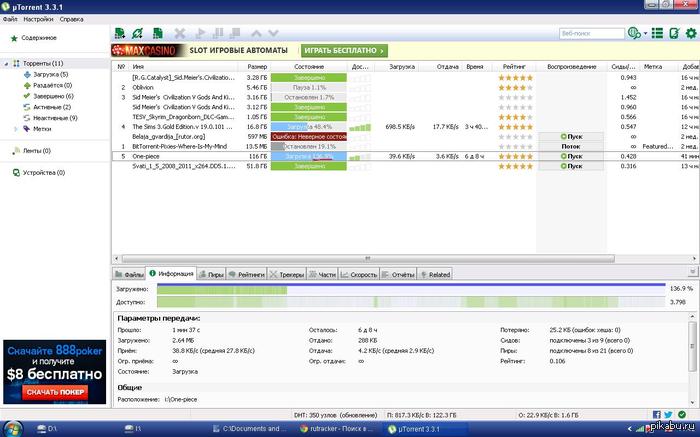Screen dimensions: 700x437
Task: Click the Add Torrent toolbar icon
Action: [x=121, y=34]
